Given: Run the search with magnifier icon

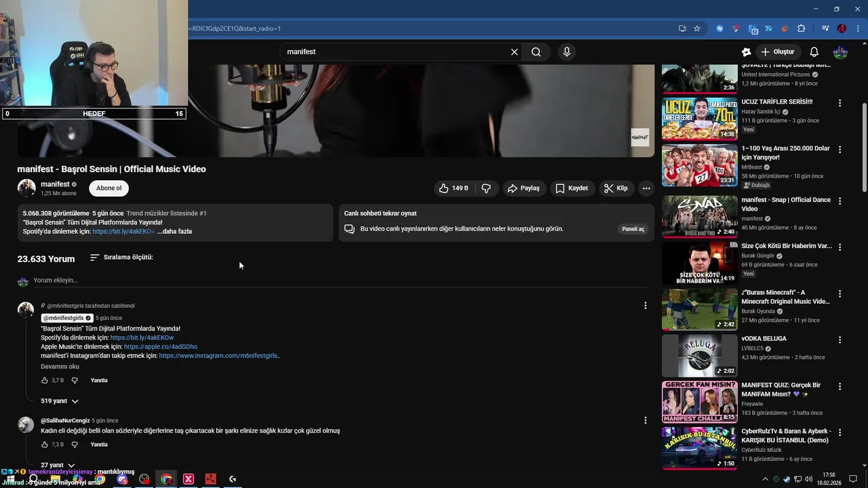Looking at the screenshot, I should (x=536, y=52).
